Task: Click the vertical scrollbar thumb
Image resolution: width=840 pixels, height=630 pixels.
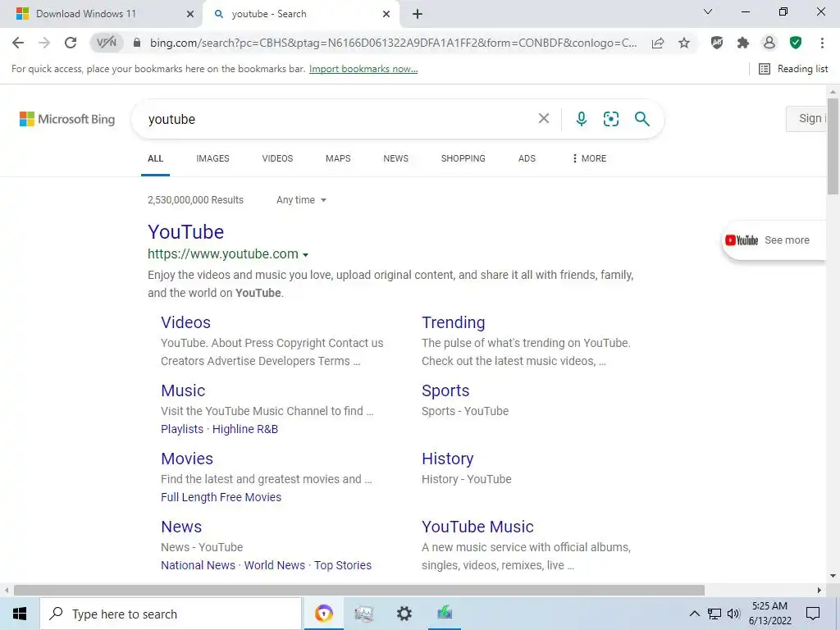Action: coord(833,146)
